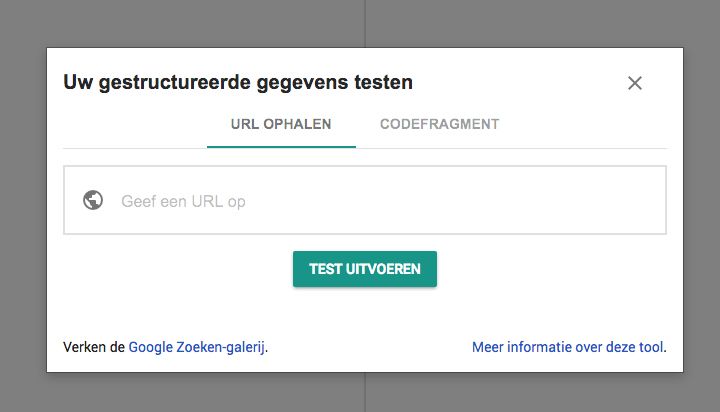Switch to the URL OPHALEN tab
720x412 pixels.
tap(281, 125)
